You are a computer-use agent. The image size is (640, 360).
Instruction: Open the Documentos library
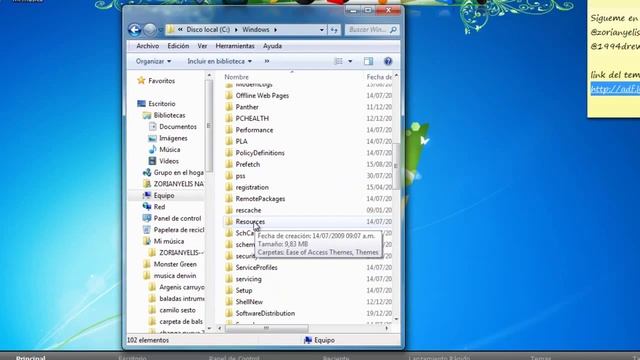(178, 127)
